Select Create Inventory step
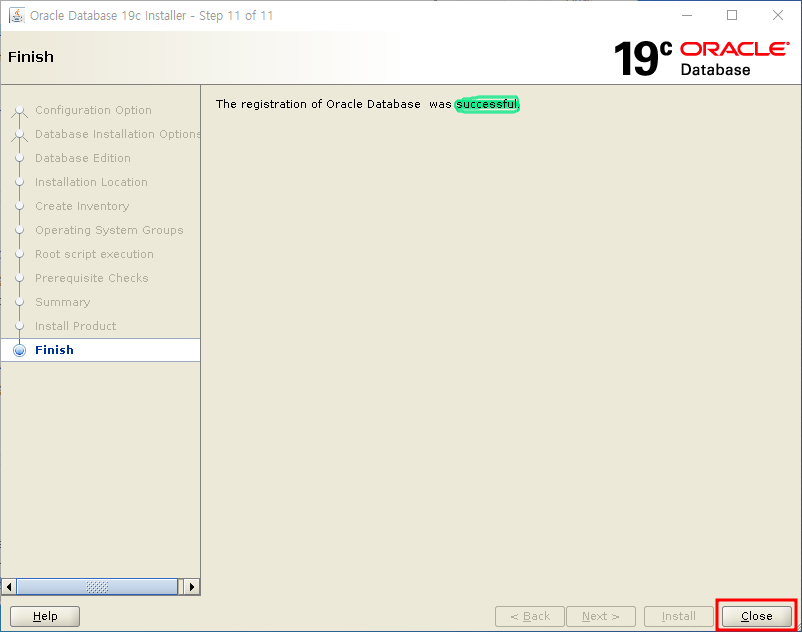Image resolution: width=802 pixels, height=632 pixels. pos(82,206)
